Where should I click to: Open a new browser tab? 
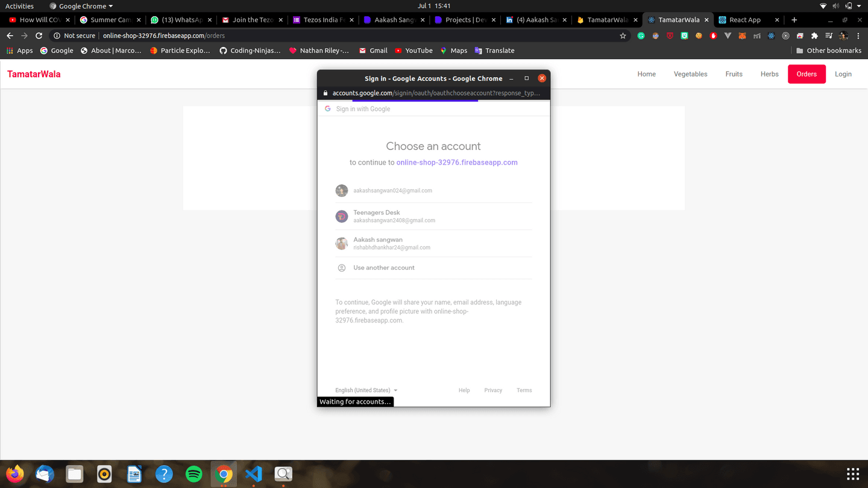coord(794,20)
